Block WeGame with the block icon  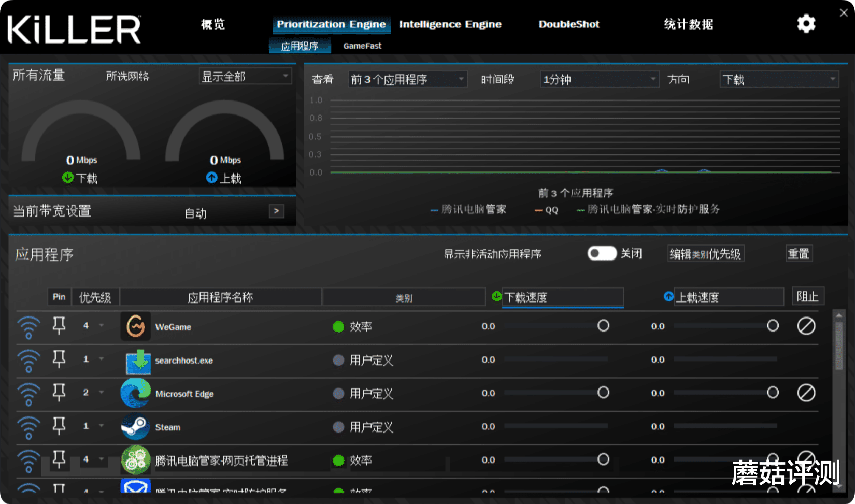[x=806, y=326]
